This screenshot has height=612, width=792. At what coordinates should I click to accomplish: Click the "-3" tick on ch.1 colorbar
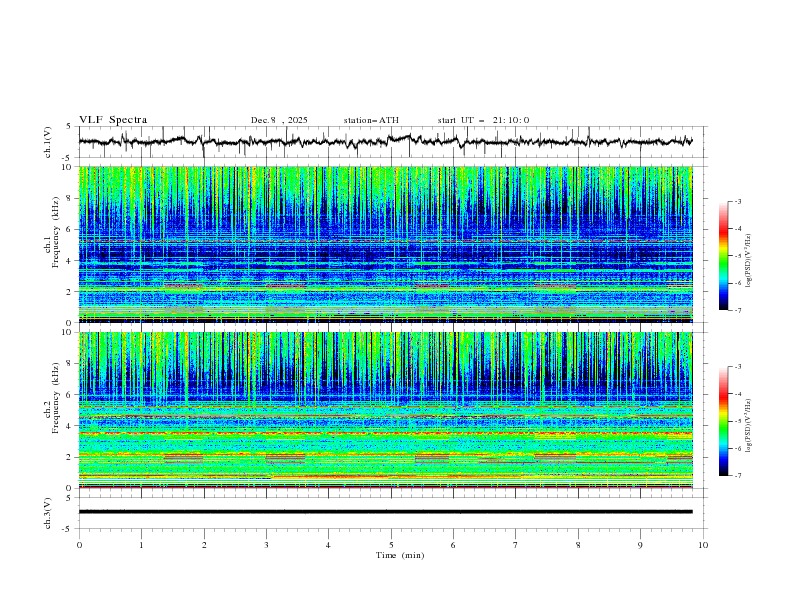click(737, 201)
